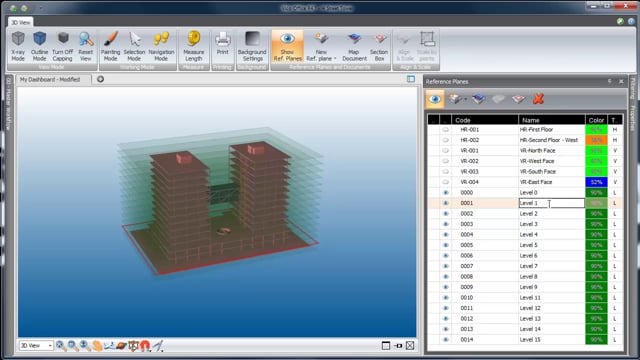The image size is (640, 360).
Task: Click the pin icon at viewport bottom right
Action: [398, 346]
